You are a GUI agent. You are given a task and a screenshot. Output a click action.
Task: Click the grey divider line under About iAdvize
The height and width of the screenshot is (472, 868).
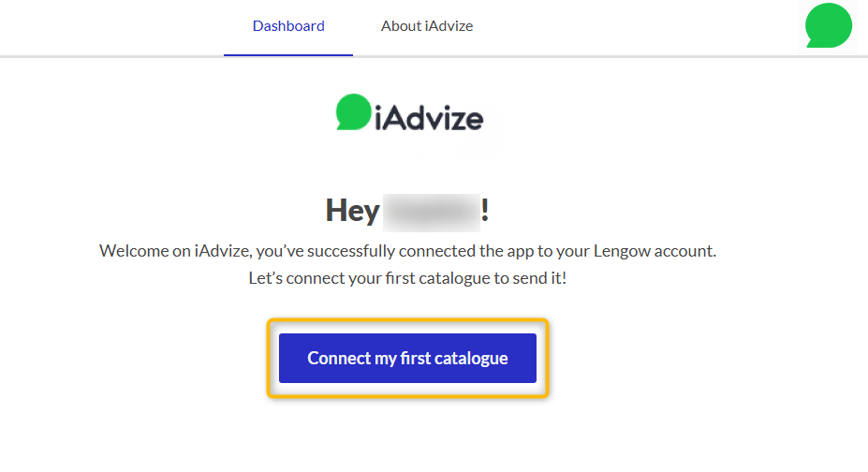[426, 56]
